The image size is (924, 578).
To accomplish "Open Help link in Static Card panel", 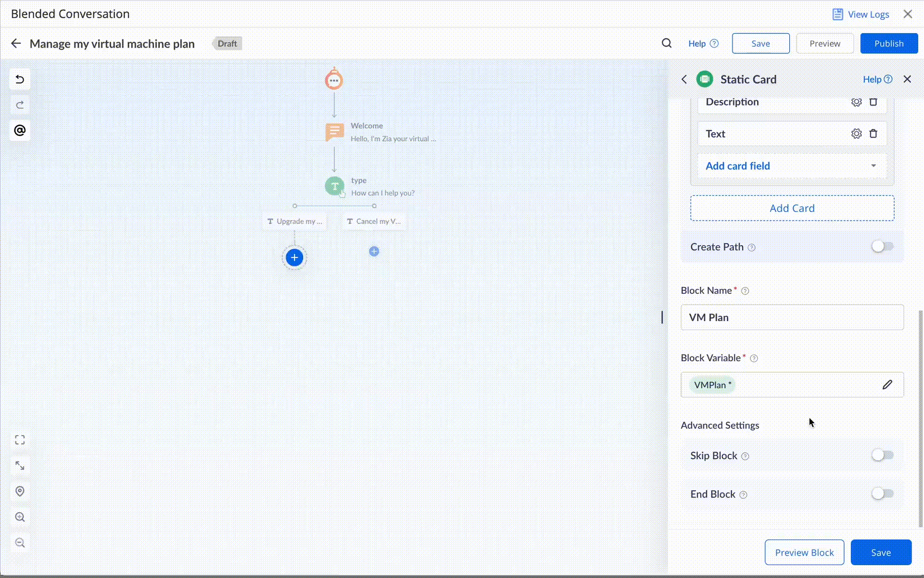I will (877, 79).
